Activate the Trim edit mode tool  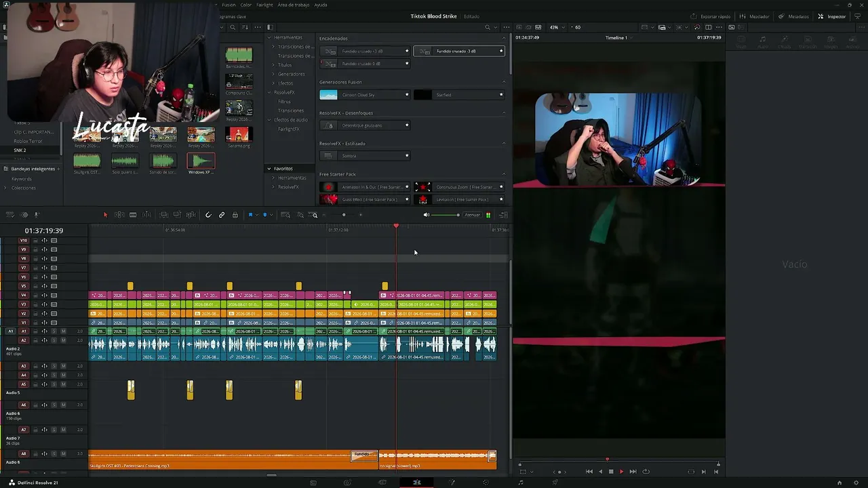(x=119, y=215)
